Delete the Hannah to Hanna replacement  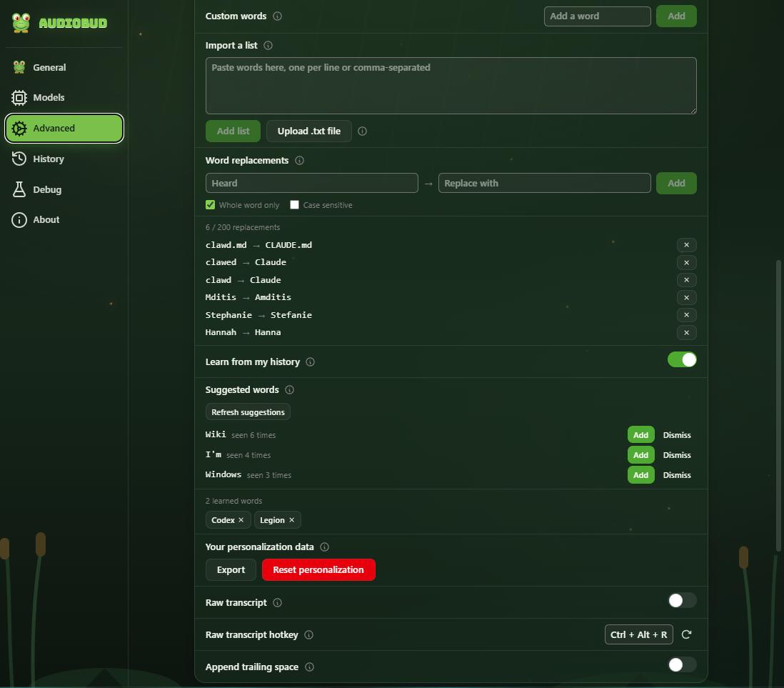(x=686, y=332)
